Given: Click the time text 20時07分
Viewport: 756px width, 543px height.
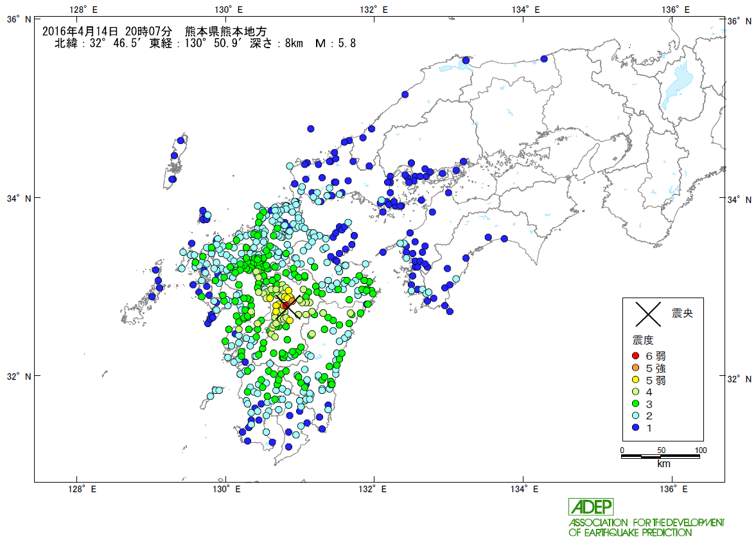Looking at the screenshot, I should (x=148, y=31).
